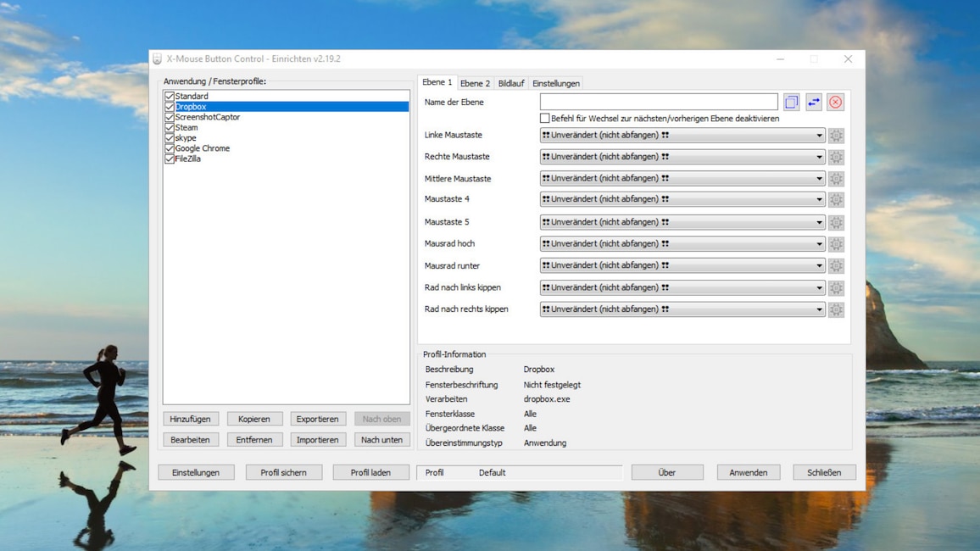
Task: Click the copy layer icon beside name field
Action: [791, 102]
